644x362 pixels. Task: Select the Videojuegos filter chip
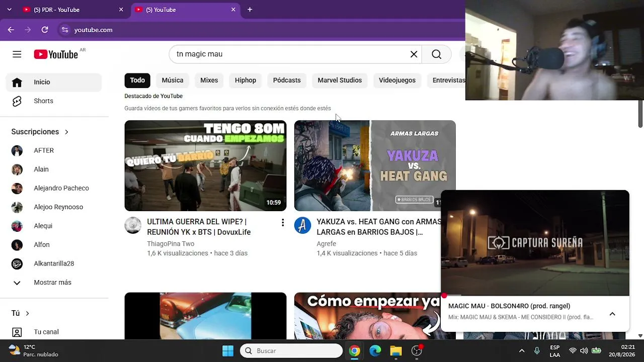(397, 80)
